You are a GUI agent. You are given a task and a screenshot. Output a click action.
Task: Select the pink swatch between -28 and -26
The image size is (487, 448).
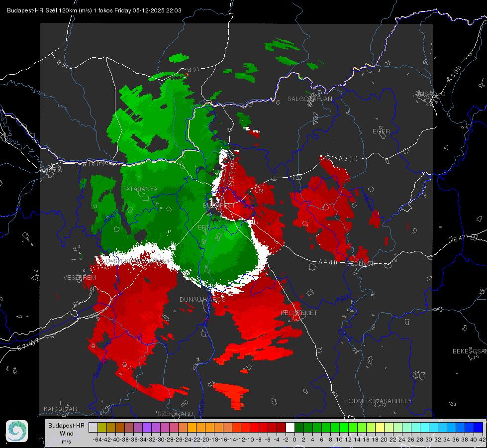[174, 427]
